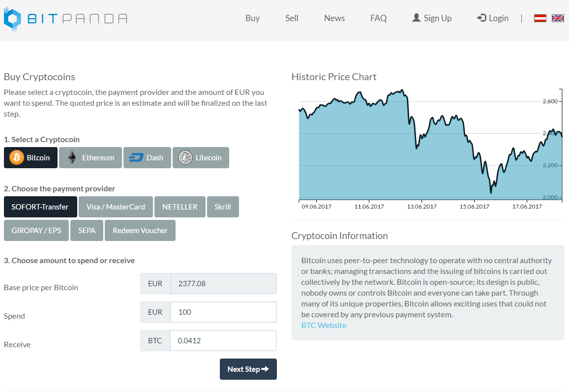Click the Login arrow icon
Screen dimensions: 569x392
click(481, 18)
